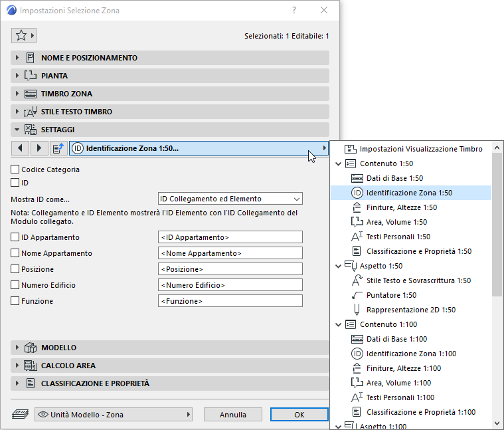The width and height of the screenshot is (504, 430).
Task: Click the Calcolo Area panel icon
Action: (31, 366)
